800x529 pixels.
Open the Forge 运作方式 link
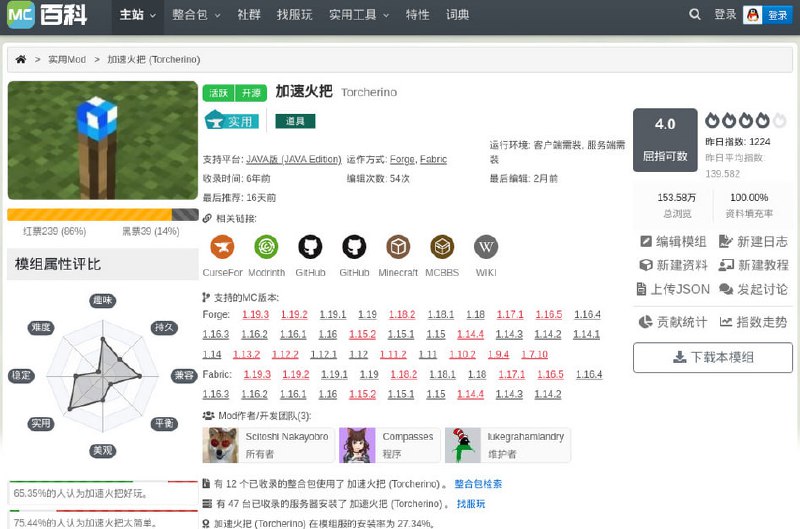[402, 159]
